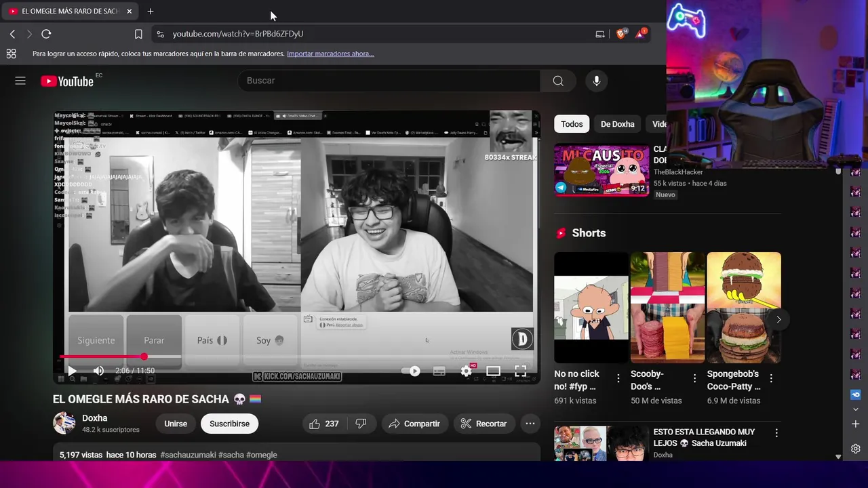Open the No no click short

click(591, 308)
